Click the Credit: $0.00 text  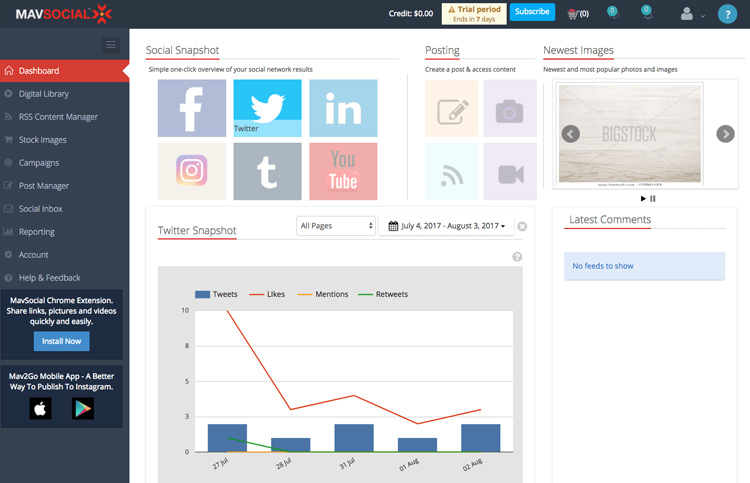pyautogui.click(x=410, y=13)
